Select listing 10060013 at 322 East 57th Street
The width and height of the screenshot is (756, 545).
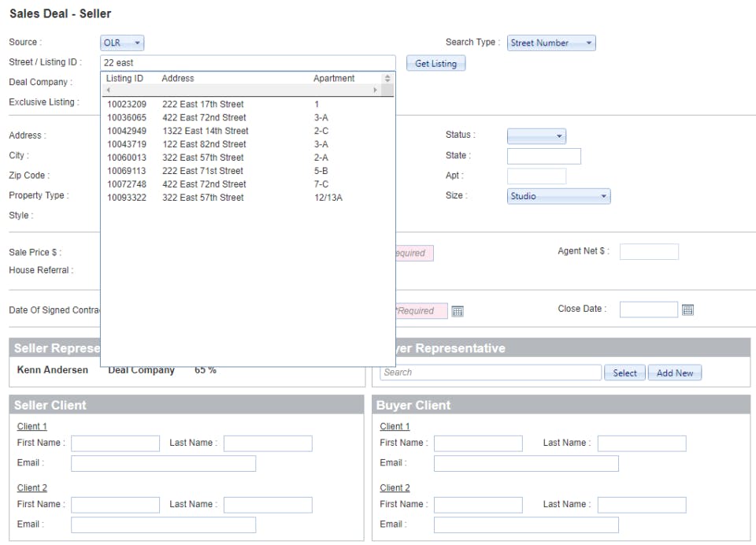[248, 158]
